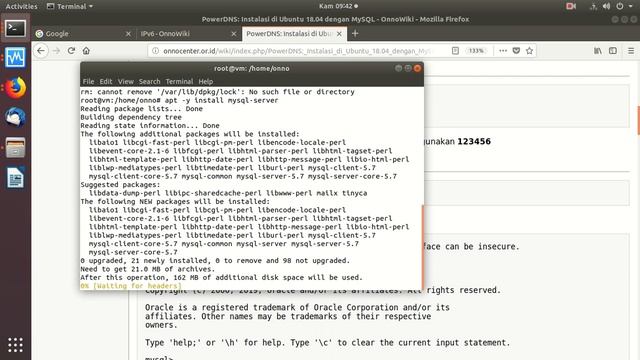
Task: Click the Firefox forward arrow
Action: coord(56,51)
